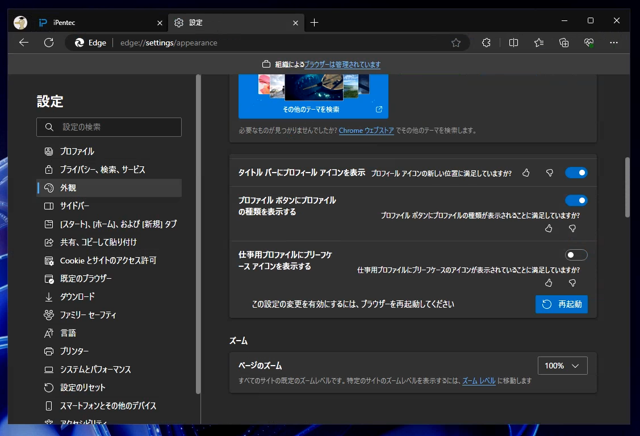Open ファミリー セーフティ section
Viewport: 640px width, 436px height.
[109, 315]
